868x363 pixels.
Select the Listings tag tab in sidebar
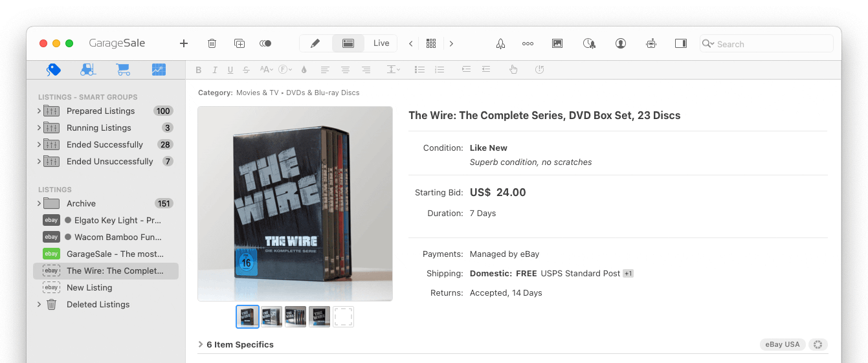point(54,69)
